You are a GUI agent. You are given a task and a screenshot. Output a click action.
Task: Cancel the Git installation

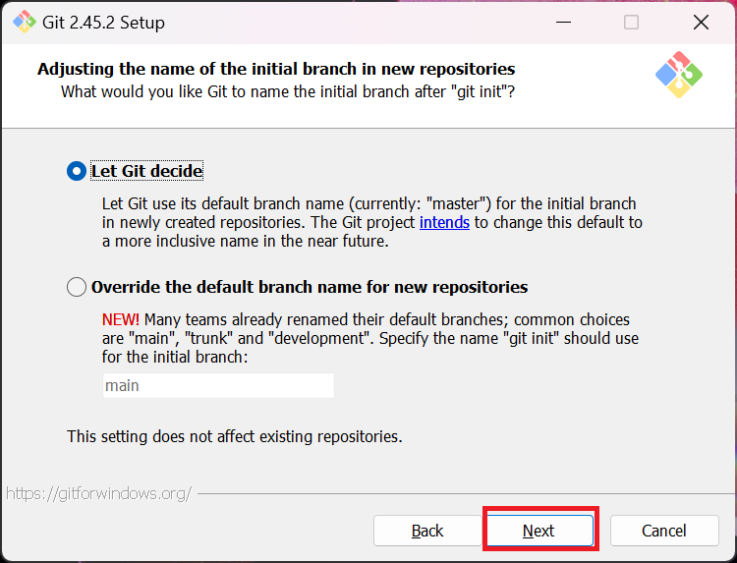(x=664, y=531)
